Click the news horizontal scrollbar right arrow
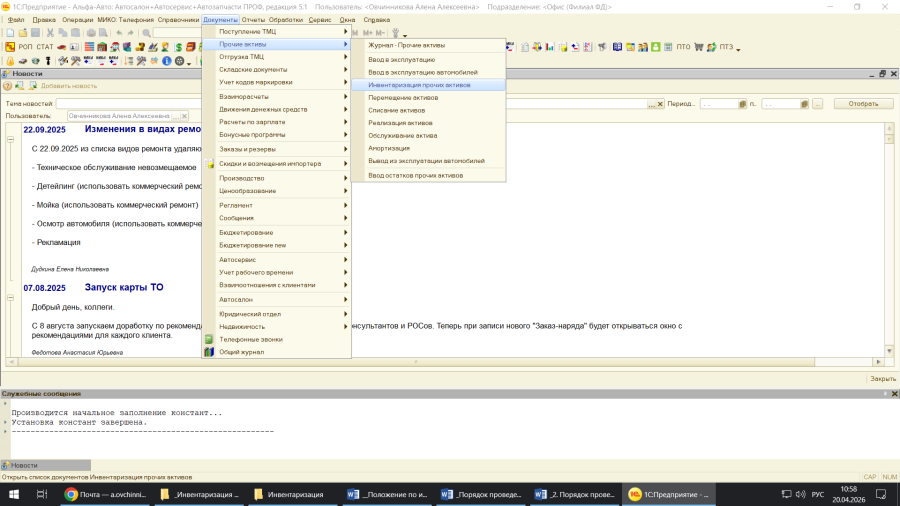This screenshot has height=506, width=900. 878,362
